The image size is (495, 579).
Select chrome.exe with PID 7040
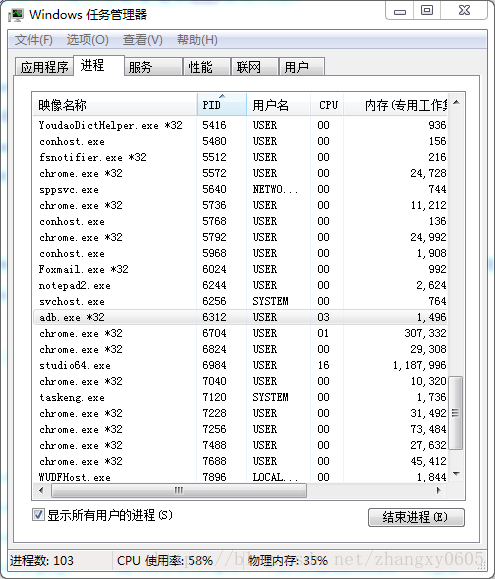pyautogui.click(x=240, y=381)
